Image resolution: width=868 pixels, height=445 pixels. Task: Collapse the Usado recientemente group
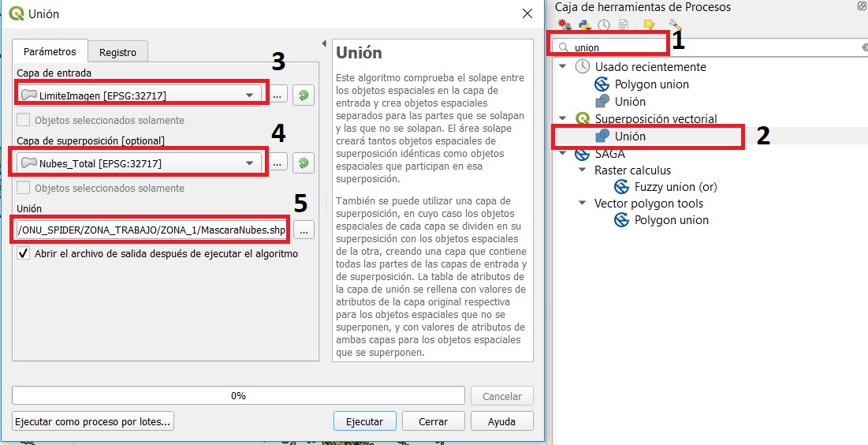point(562,67)
